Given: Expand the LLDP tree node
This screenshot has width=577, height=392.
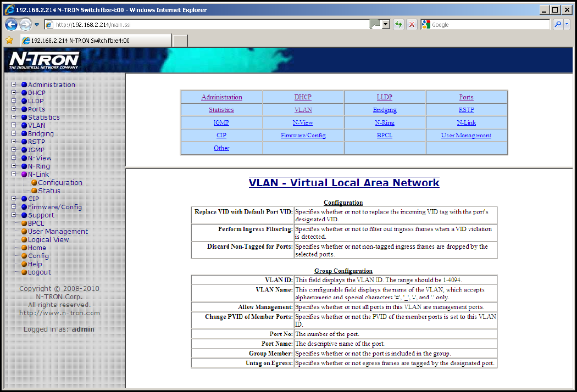Looking at the screenshot, I should (x=14, y=100).
